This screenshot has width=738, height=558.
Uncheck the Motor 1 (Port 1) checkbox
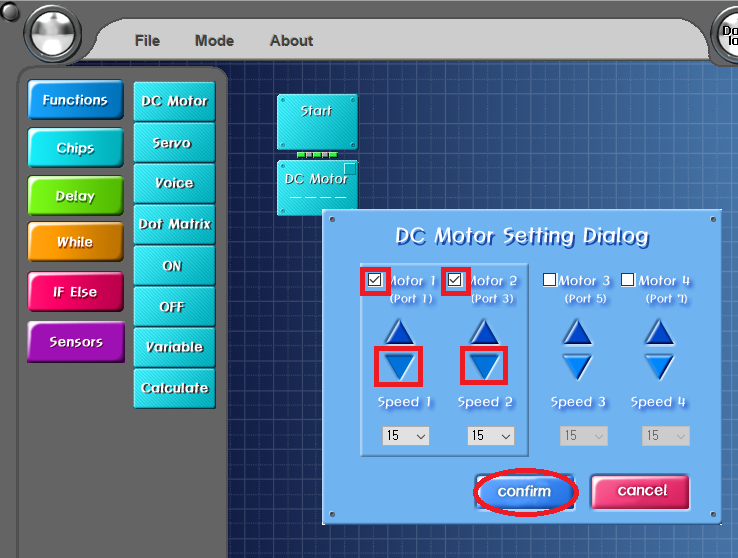(x=375, y=280)
